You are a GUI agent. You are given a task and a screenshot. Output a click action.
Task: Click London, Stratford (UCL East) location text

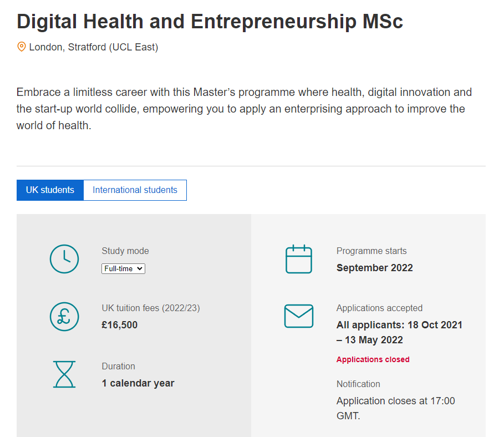coord(94,47)
